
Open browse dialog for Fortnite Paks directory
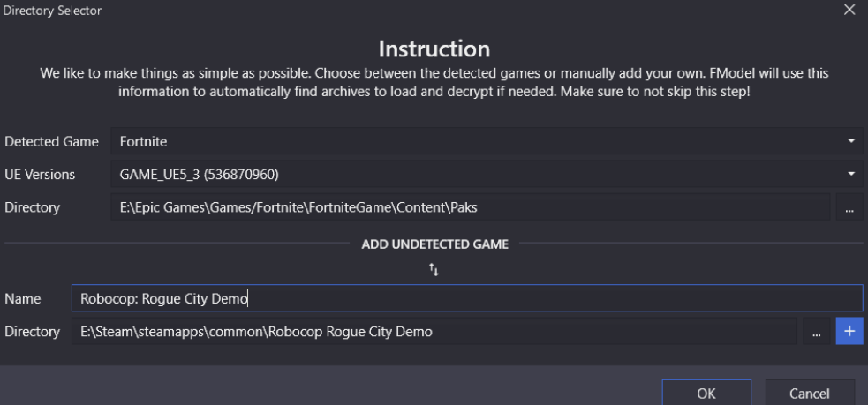[849, 207]
